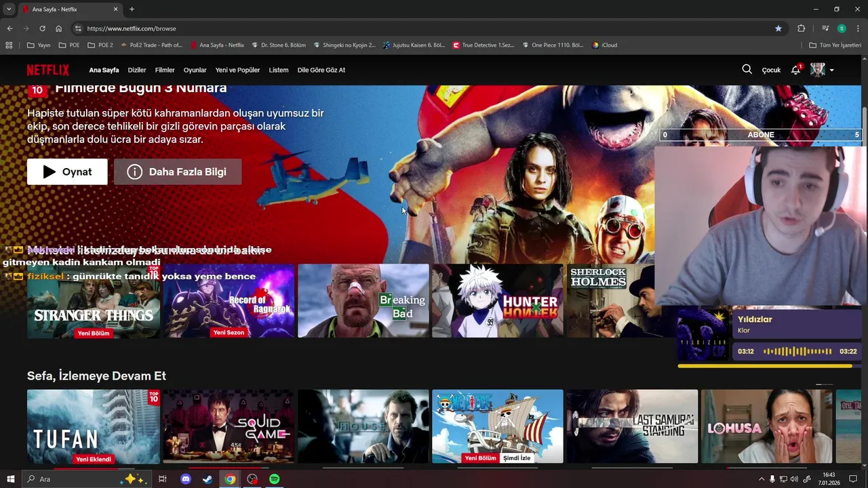868x488 pixels.
Task: Open Chrome three-dot menu
Action: (857, 28)
